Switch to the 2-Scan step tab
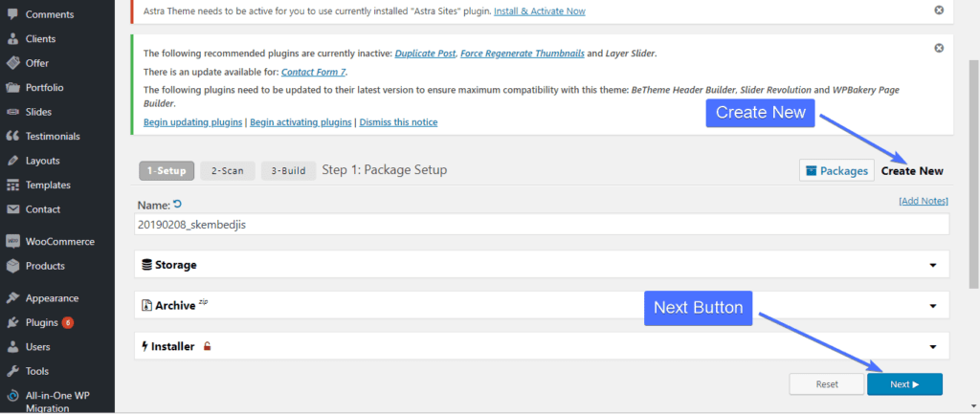The width and height of the screenshot is (980, 414). point(228,170)
